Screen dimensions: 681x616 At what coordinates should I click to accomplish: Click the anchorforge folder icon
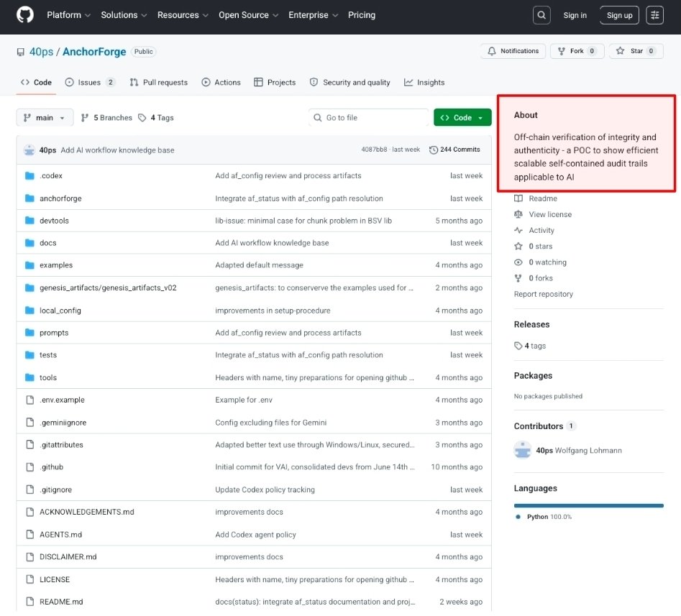[29, 198]
